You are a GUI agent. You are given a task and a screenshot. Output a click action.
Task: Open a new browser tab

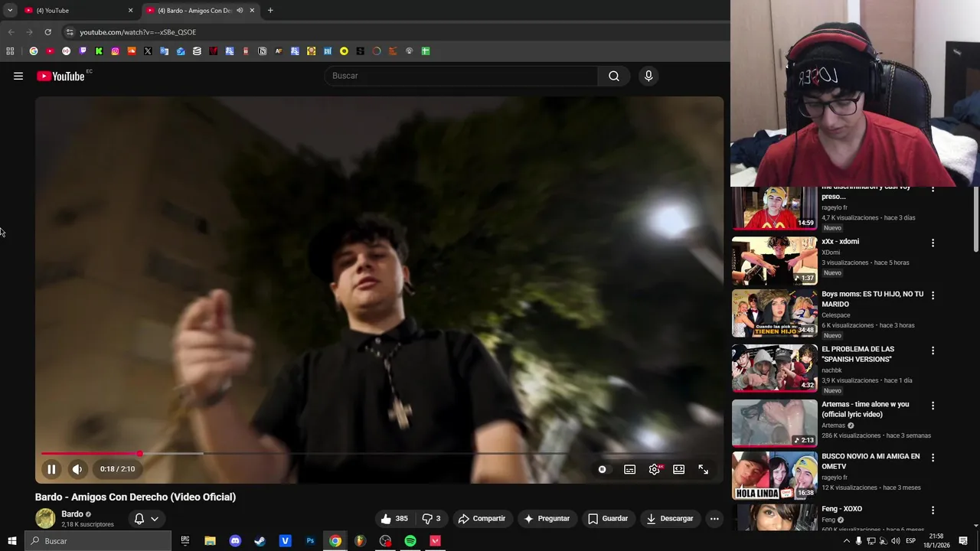click(x=270, y=11)
